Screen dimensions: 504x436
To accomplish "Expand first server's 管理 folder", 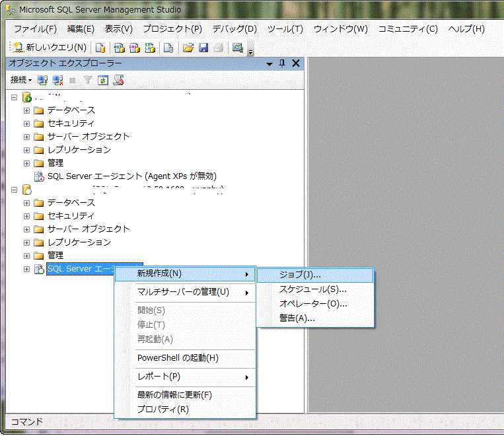I will tap(26, 163).
